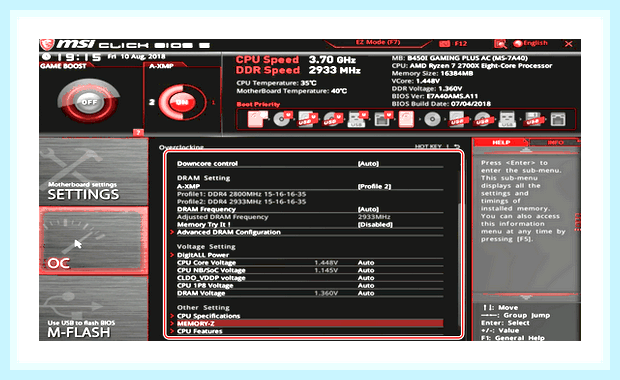
Task: Edit CPU 1P8 Voltage Auto field
Action: tap(366, 285)
